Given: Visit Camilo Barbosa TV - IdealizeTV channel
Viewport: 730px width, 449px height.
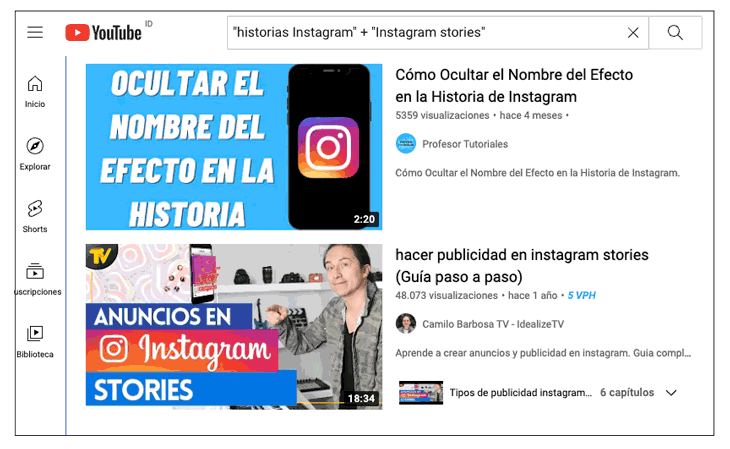Looking at the screenshot, I should 493,324.
